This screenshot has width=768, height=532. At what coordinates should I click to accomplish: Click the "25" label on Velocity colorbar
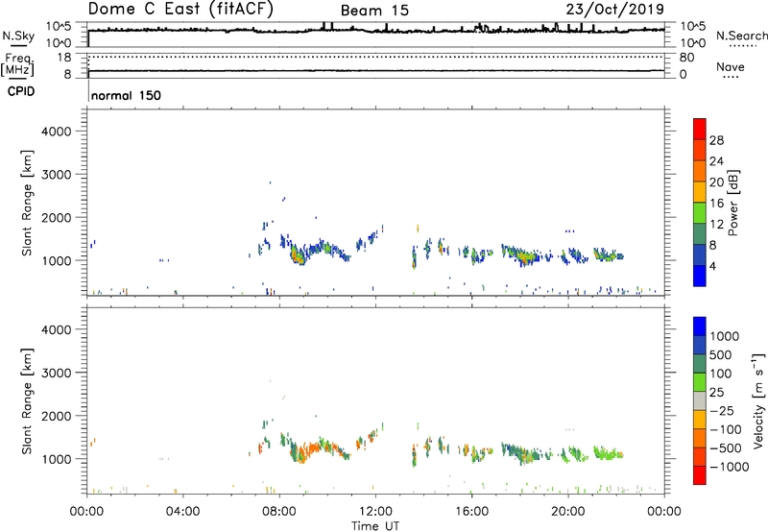point(716,393)
